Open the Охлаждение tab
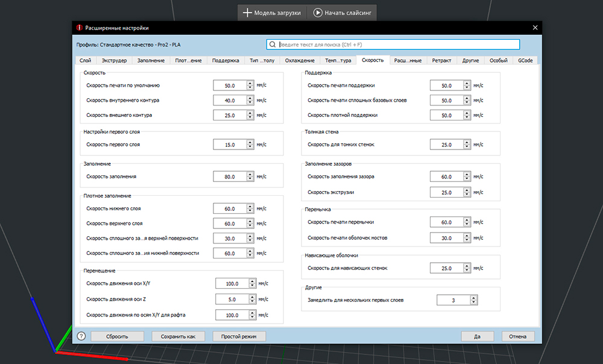The height and width of the screenshot is (364, 603). [x=299, y=60]
